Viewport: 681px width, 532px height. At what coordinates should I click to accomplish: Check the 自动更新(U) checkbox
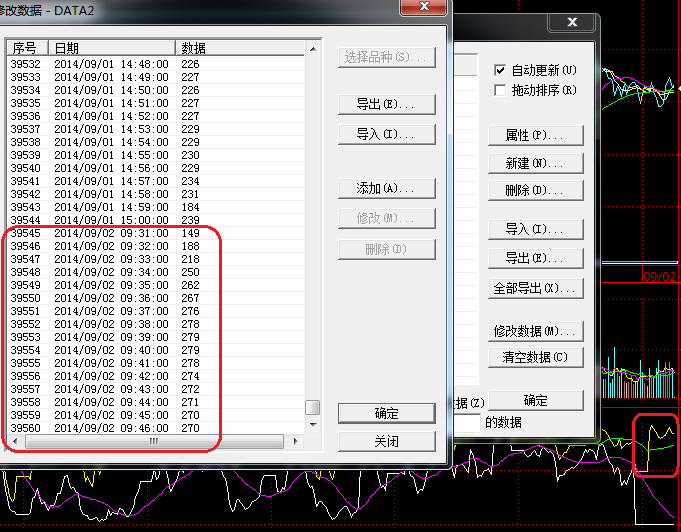(x=500, y=70)
